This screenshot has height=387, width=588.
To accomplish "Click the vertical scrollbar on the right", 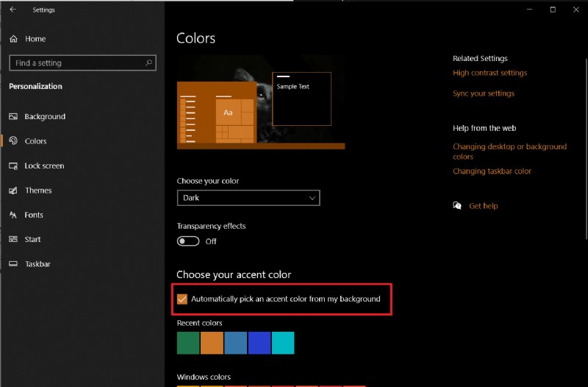I will point(586,149).
